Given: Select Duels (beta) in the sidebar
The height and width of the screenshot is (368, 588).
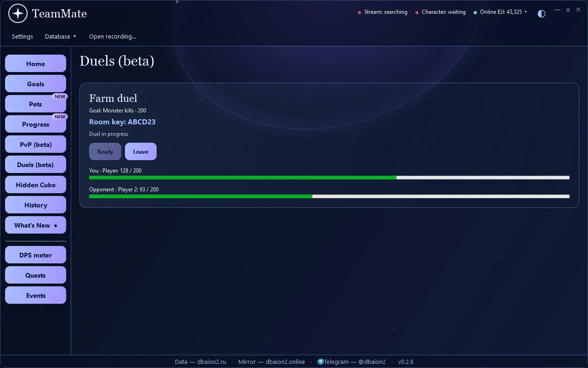Looking at the screenshot, I should pyautogui.click(x=35, y=165).
